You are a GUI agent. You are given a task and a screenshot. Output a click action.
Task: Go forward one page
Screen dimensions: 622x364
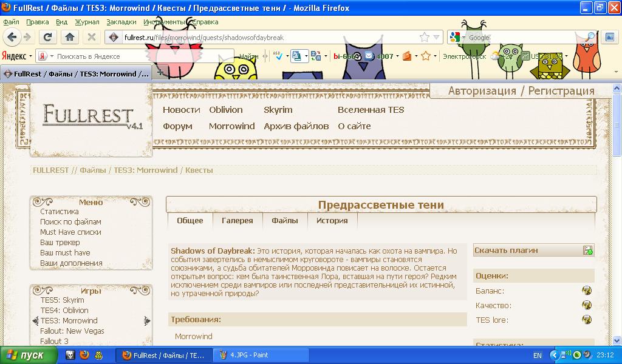(x=27, y=37)
